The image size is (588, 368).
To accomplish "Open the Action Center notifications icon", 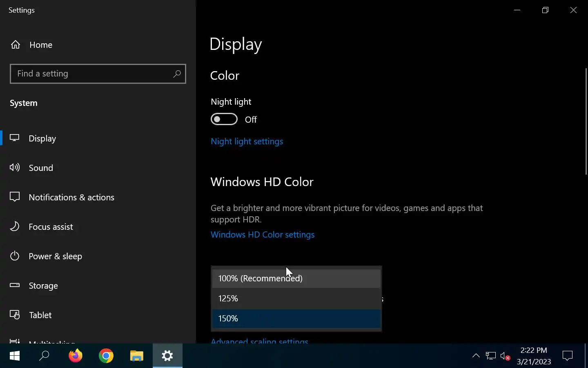I will (x=568, y=356).
